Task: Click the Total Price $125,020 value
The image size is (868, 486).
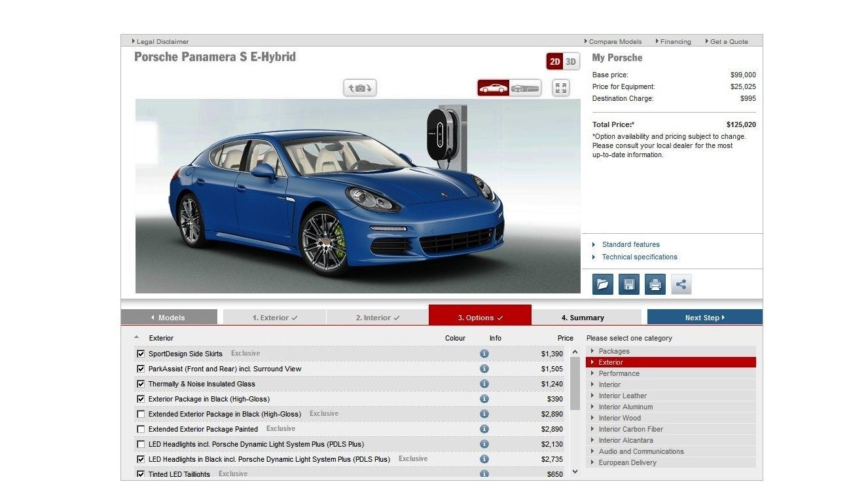Action: [741, 124]
